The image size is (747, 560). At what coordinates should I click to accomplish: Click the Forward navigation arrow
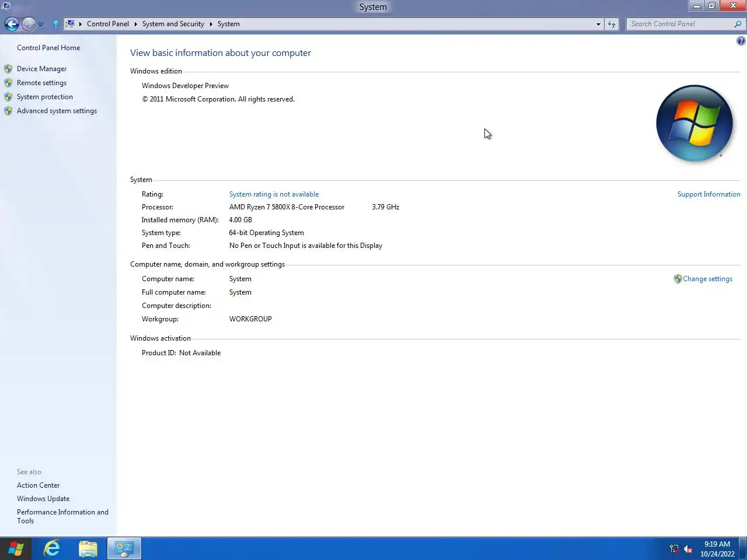tap(29, 24)
